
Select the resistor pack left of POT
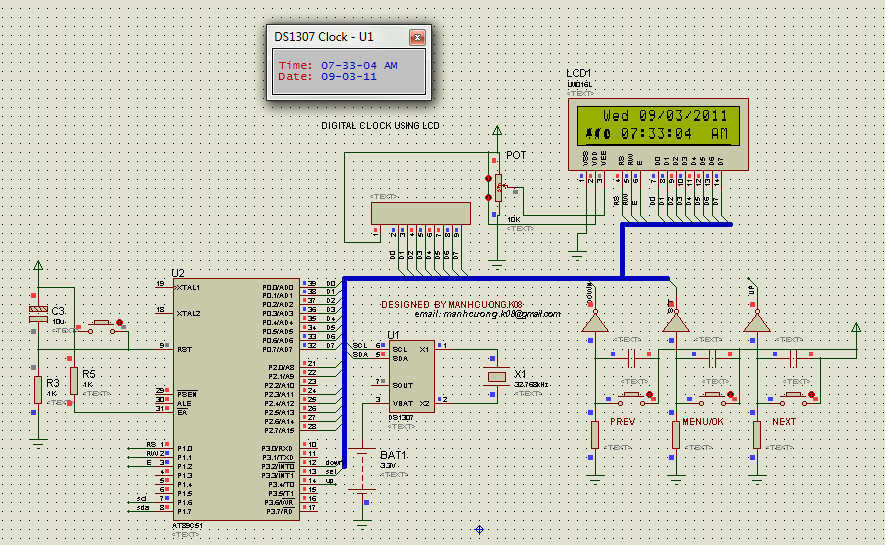(420, 213)
